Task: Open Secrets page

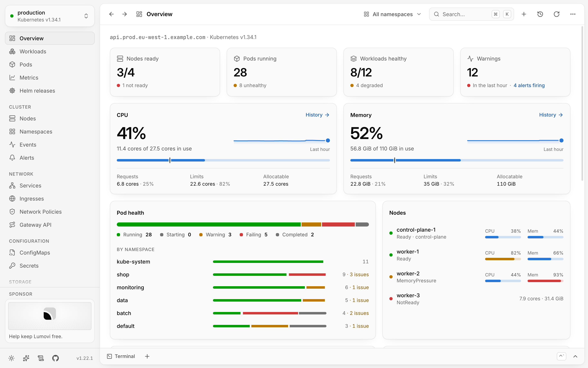Action: (x=50, y=266)
